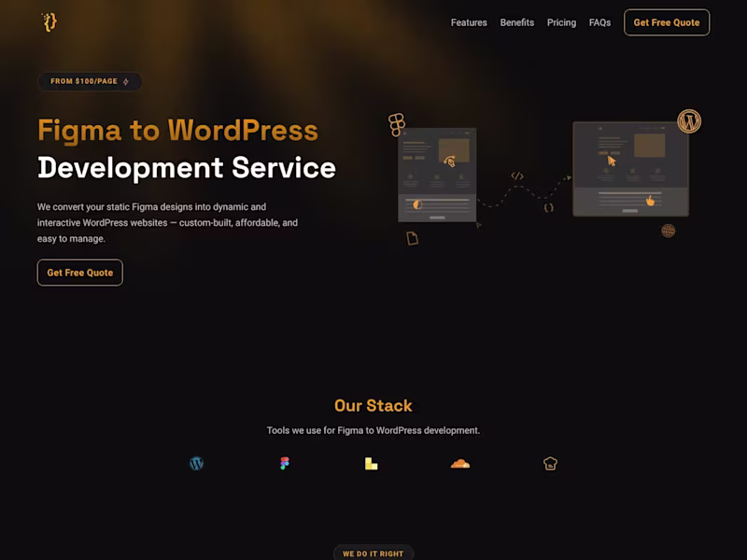Click the Figma logo on hero illustration
Screen dimensions: 747x560
click(396, 125)
